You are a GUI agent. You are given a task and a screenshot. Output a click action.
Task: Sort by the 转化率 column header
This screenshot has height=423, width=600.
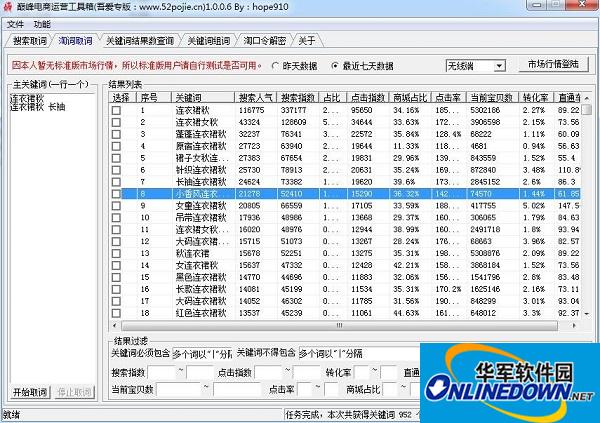click(536, 98)
